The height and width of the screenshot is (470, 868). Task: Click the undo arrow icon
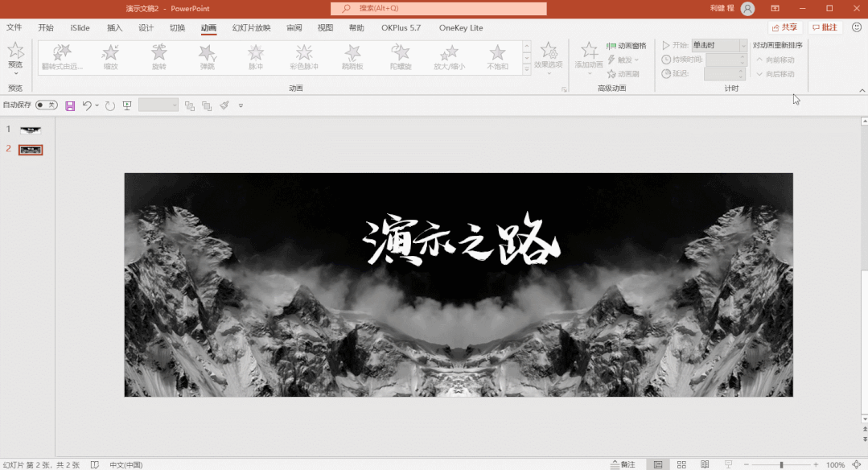[86, 105]
